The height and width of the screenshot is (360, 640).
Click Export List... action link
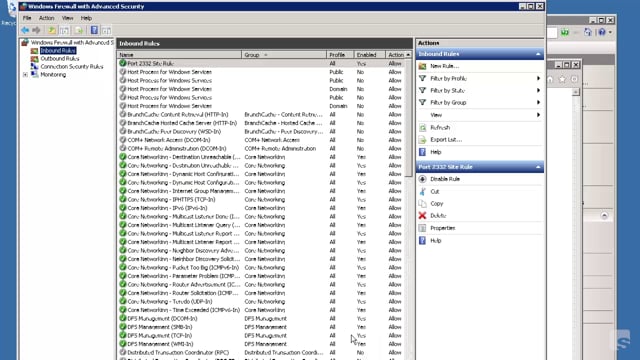point(446,140)
